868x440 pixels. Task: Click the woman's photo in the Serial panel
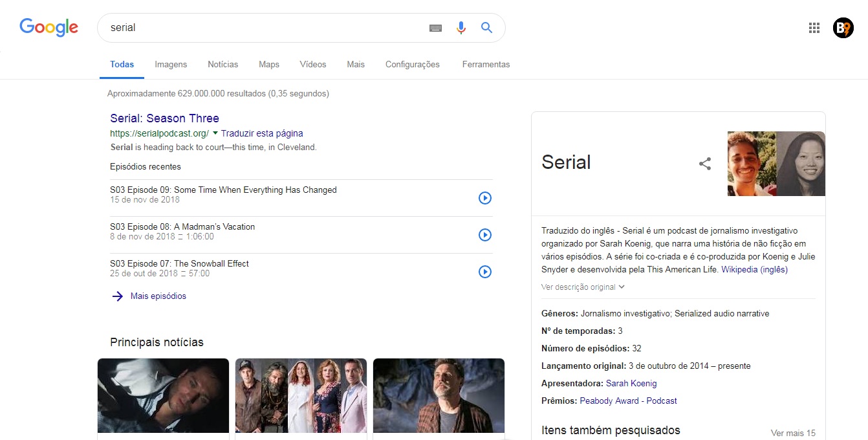801,164
